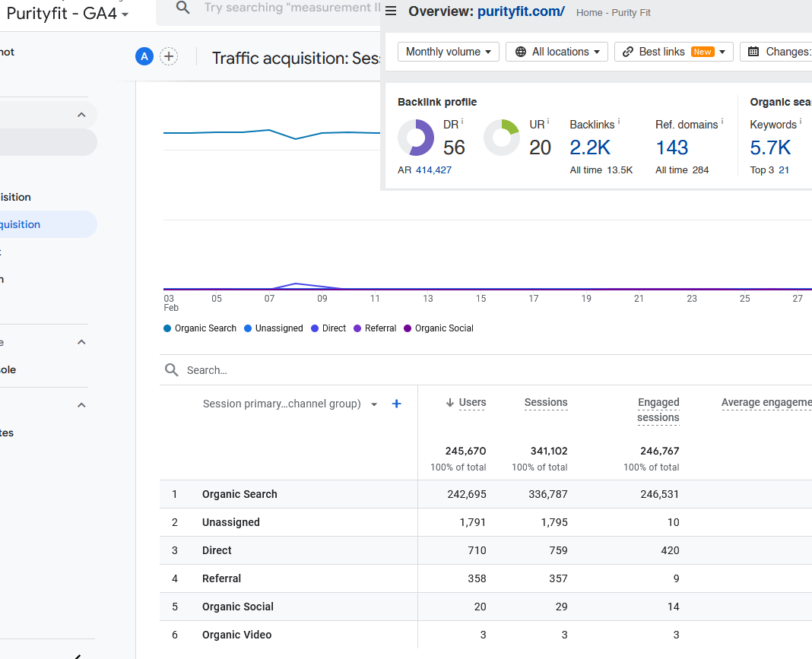Add a dimension with blue plus icon
This screenshot has width=812, height=659.
coord(397,404)
